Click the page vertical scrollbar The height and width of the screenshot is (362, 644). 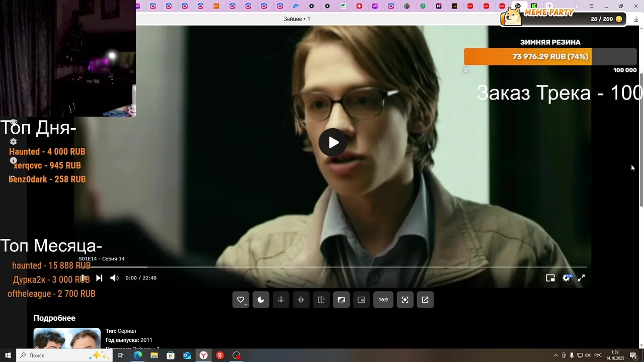click(641, 139)
